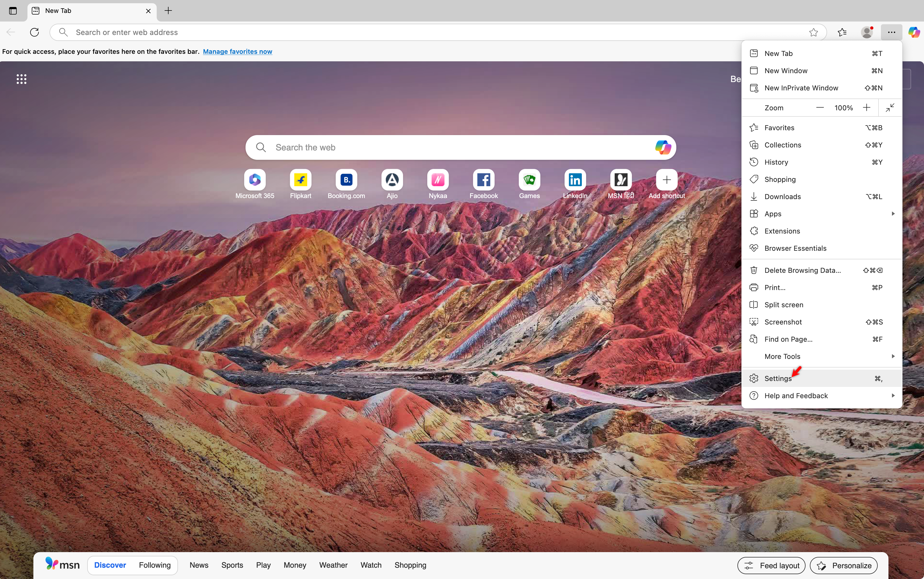Click the profile avatar icon
This screenshot has width=924, height=579.
pyautogui.click(x=867, y=32)
